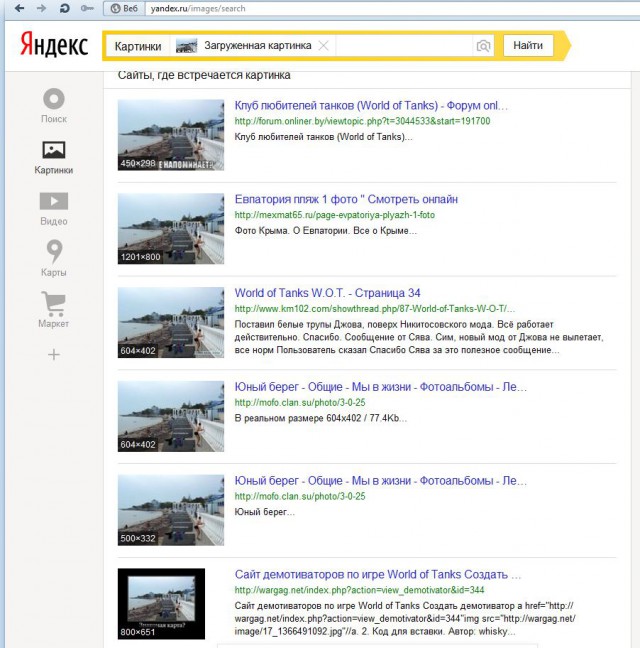Open the 500×332 image thumbnail
The height and width of the screenshot is (648, 640).
171,510
